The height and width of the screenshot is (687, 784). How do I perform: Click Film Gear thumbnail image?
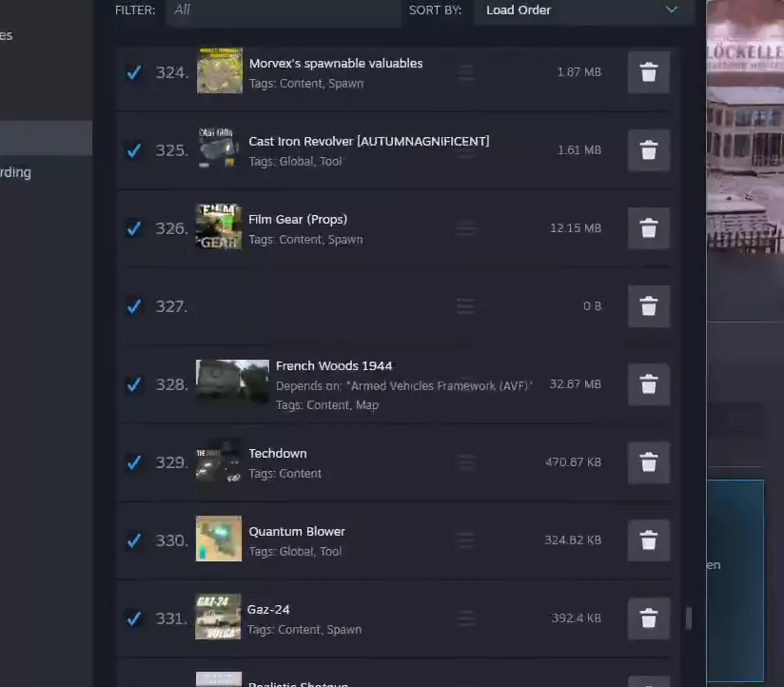[219, 226]
